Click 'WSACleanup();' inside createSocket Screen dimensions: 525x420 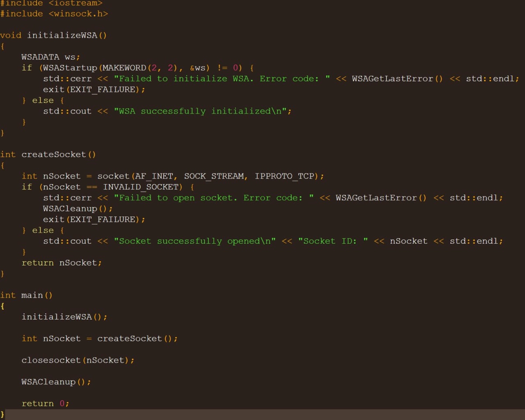coord(78,209)
